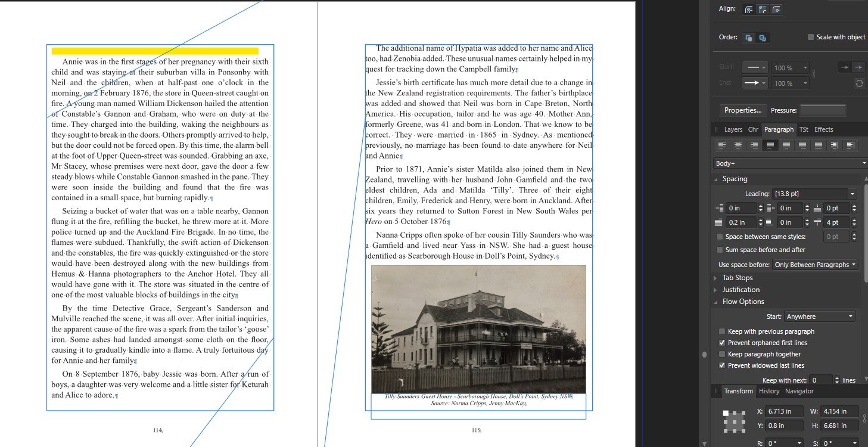Open the End arrowhead style dropdown
The image size is (868, 447).
pyautogui.click(x=755, y=83)
